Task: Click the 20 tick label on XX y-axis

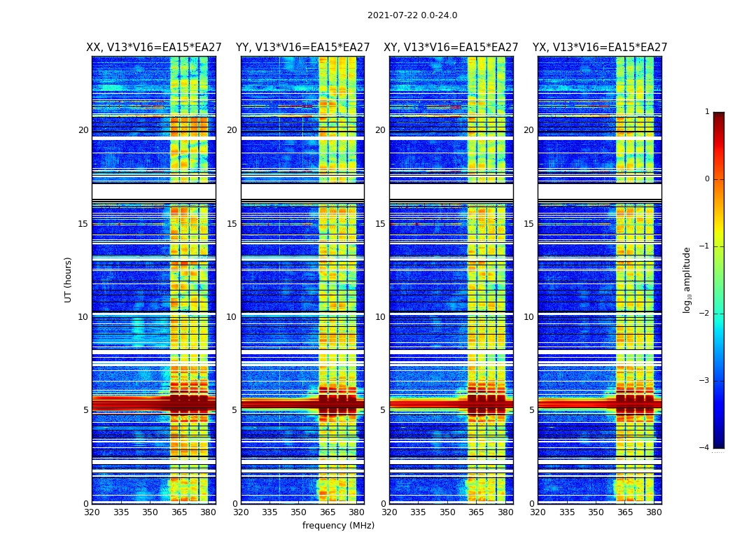Action: click(83, 130)
